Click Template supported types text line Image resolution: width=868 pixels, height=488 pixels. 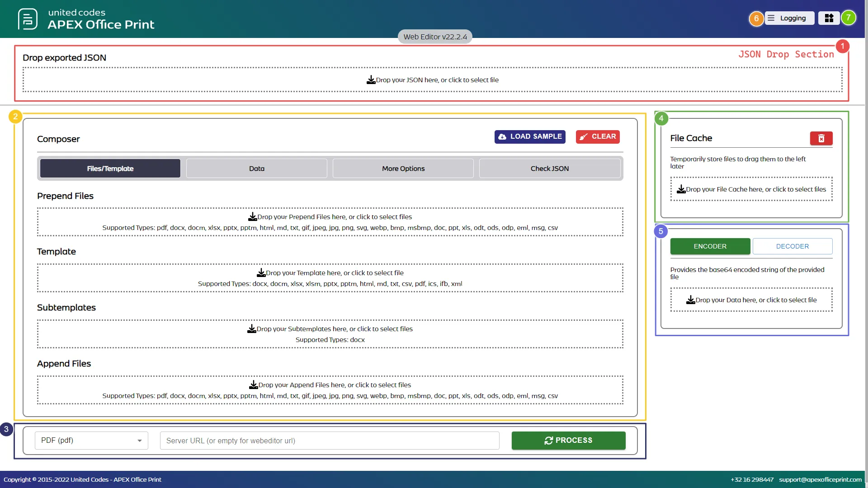(330, 284)
